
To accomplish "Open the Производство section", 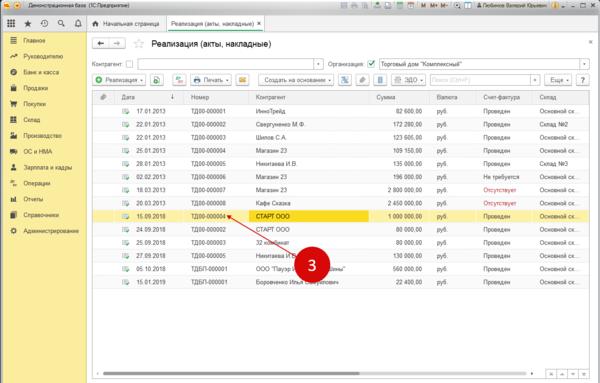I will coord(42,136).
